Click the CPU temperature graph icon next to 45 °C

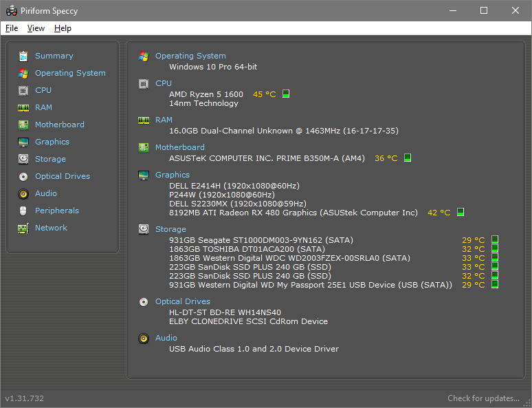click(x=286, y=94)
